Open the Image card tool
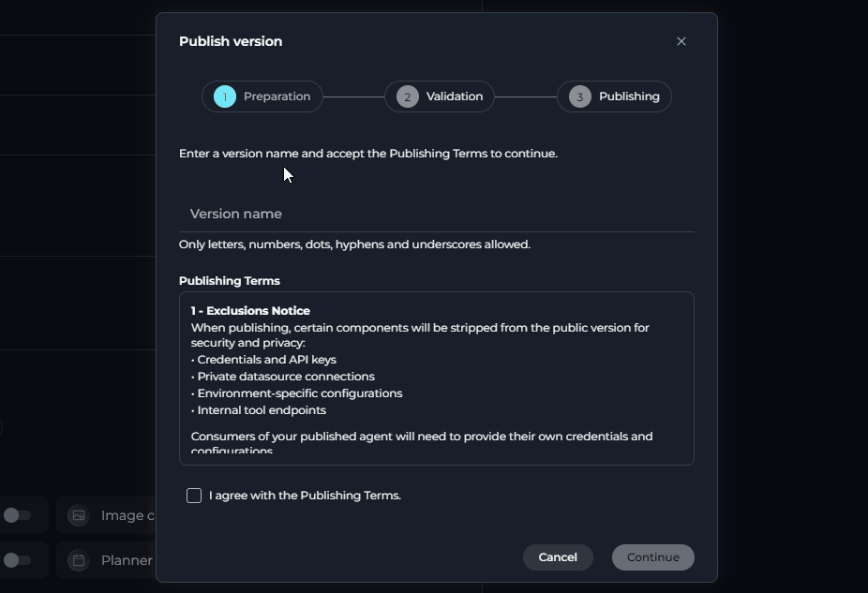Viewport: 868px width, 593px height. (x=112, y=515)
